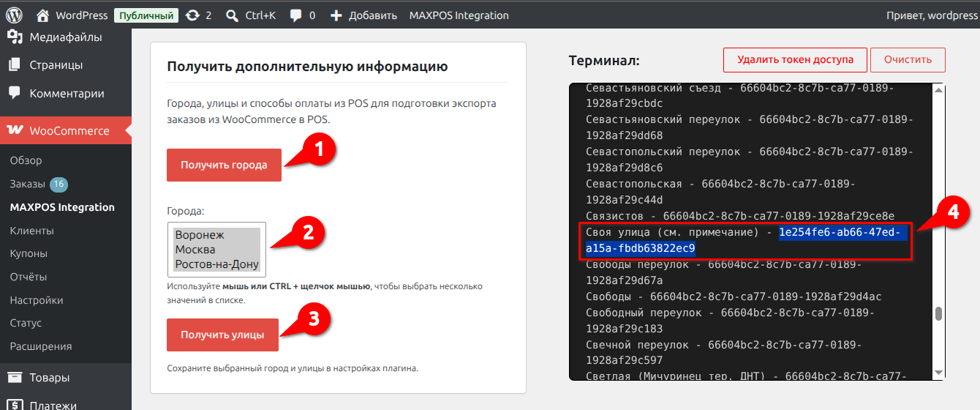Open the WordPress logo menu
Image resolution: width=980 pixels, height=410 pixels.
click(x=15, y=15)
